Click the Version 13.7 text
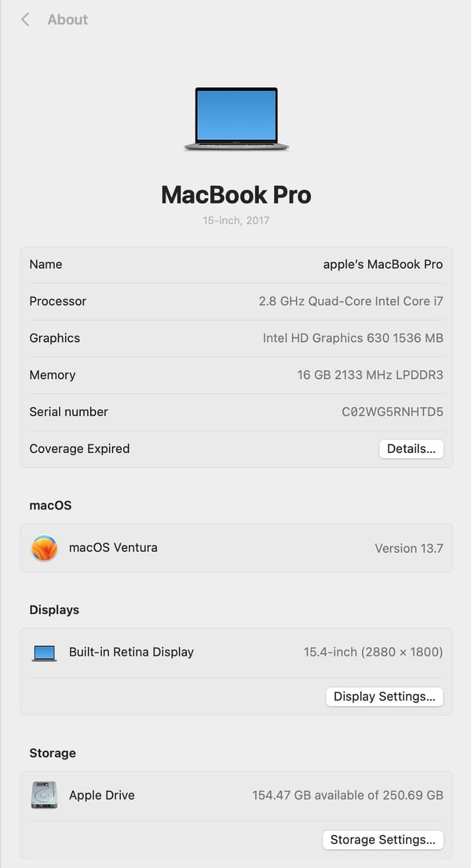The width and height of the screenshot is (471, 868). click(x=409, y=548)
